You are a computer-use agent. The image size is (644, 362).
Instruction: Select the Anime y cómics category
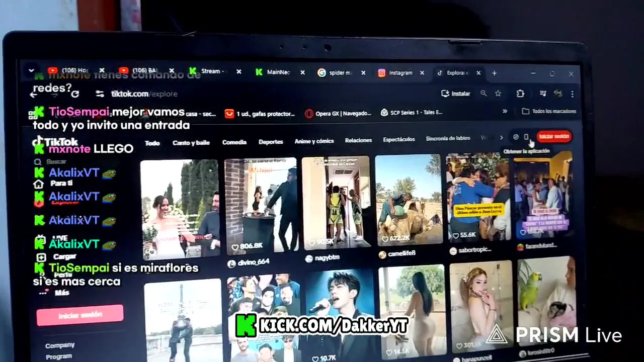pyautogui.click(x=314, y=141)
